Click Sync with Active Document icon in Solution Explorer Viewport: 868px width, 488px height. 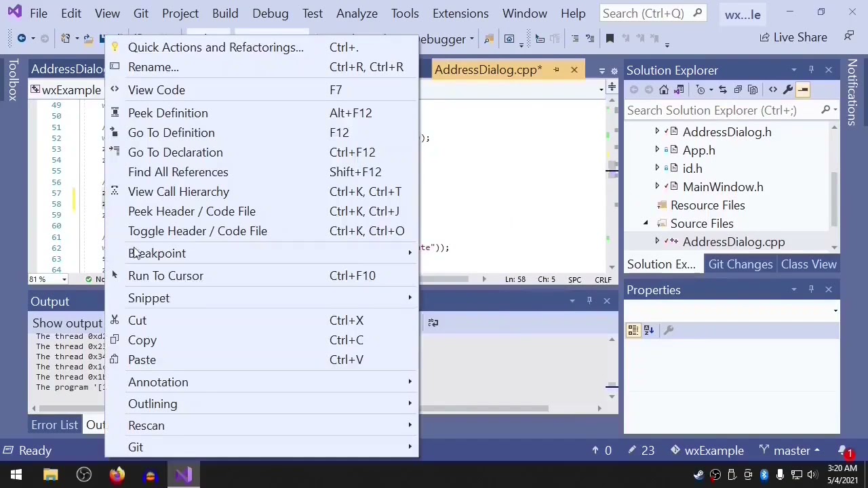click(722, 89)
